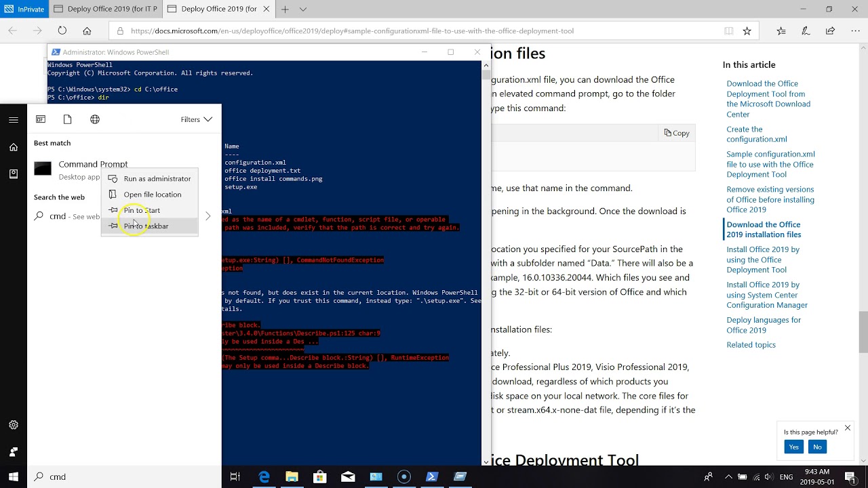
Task: Refresh the Edge page
Action: [62, 30]
